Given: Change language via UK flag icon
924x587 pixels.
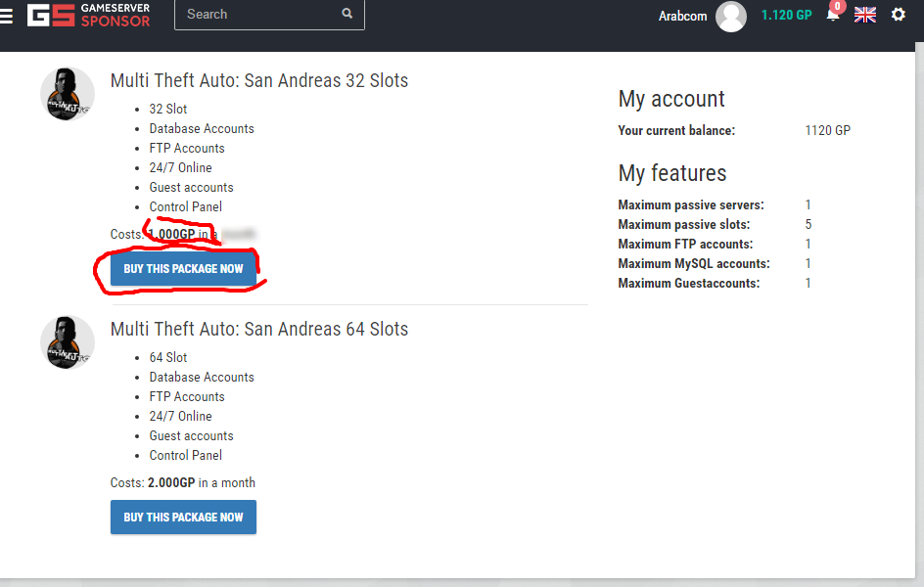Looking at the screenshot, I should [865, 15].
